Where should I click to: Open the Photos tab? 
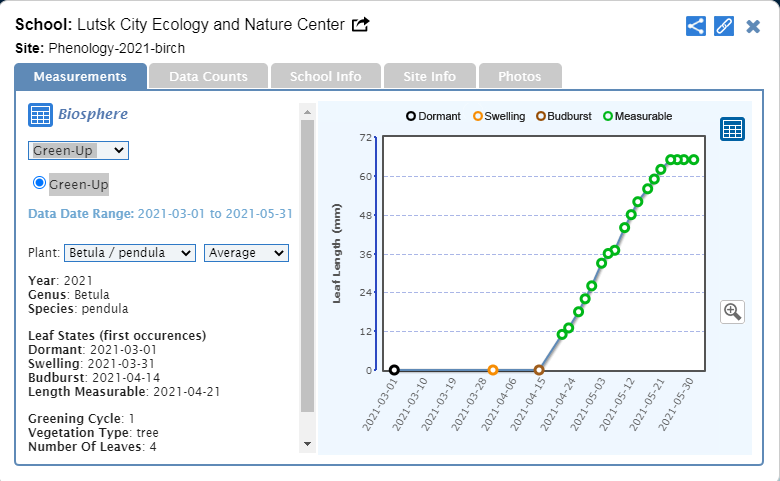pos(520,76)
